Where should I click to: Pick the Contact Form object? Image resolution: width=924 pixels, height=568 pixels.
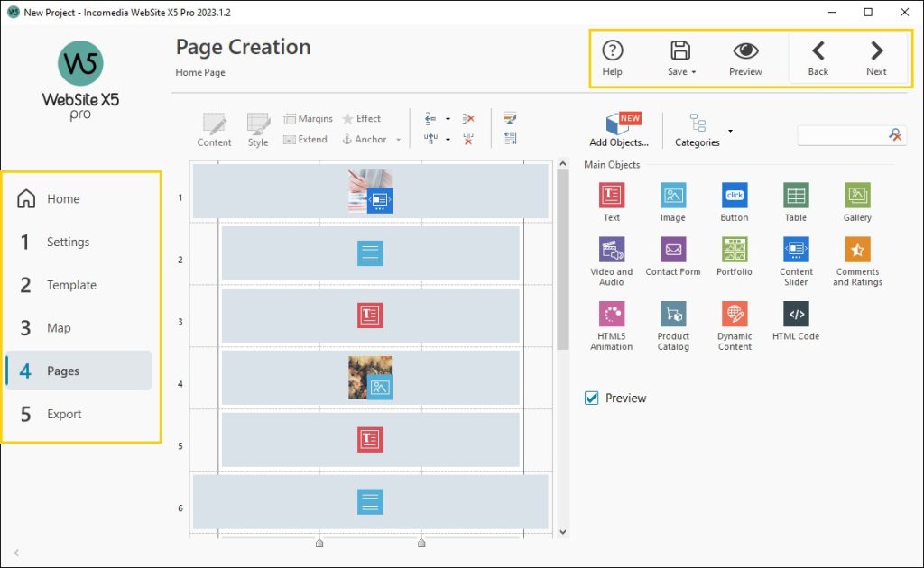pyautogui.click(x=673, y=250)
